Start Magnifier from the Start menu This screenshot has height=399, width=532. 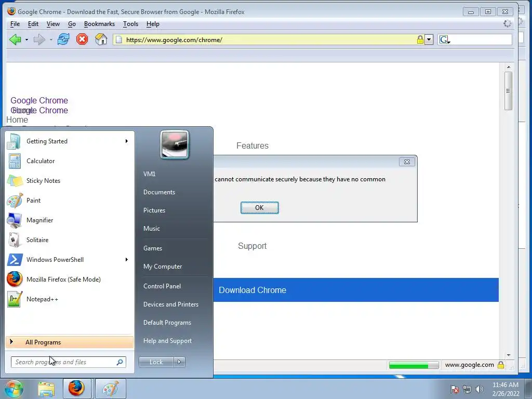pyautogui.click(x=70, y=220)
